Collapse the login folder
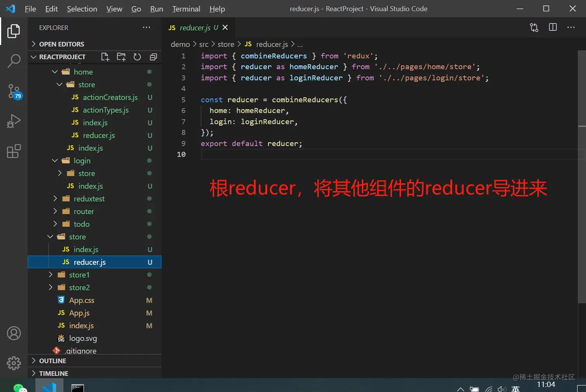Screen dimensions: 586x392 click(95, 161)
